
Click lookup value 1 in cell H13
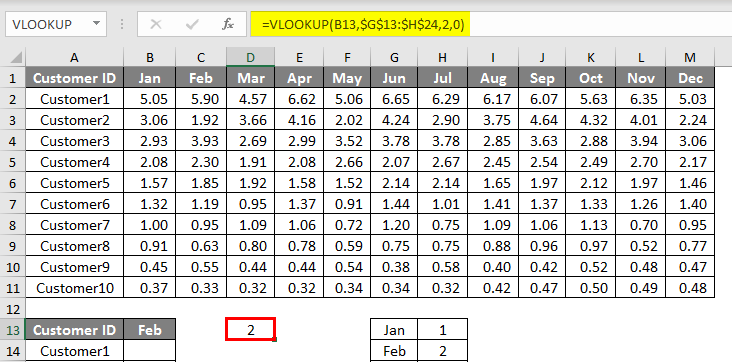(x=443, y=330)
